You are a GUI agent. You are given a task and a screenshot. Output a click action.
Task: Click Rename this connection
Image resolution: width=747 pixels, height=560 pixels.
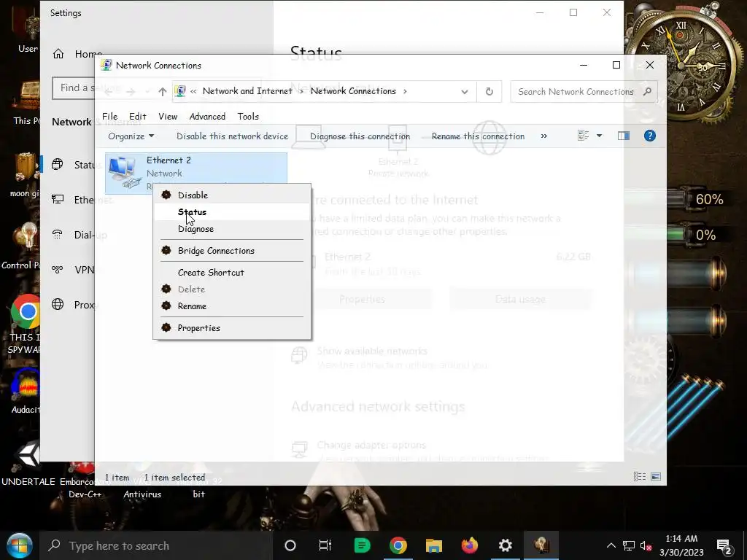pyautogui.click(x=478, y=136)
